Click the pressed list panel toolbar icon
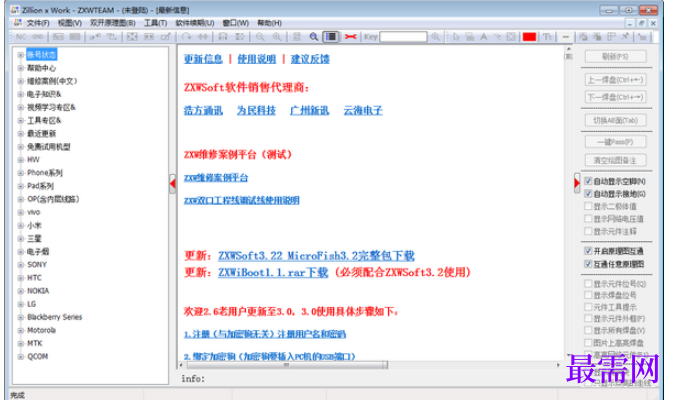Viewport: 678px width, 400px height. (331, 37)
